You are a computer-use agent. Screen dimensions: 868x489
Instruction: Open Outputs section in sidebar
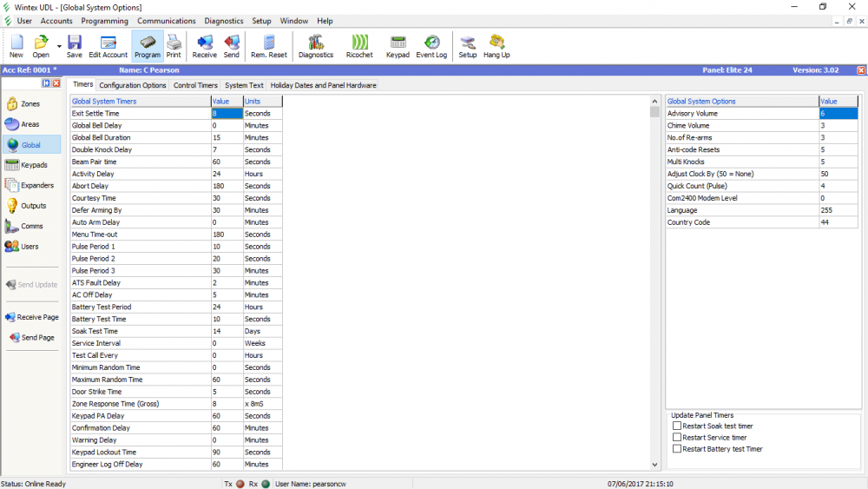(x=27, y=206)
